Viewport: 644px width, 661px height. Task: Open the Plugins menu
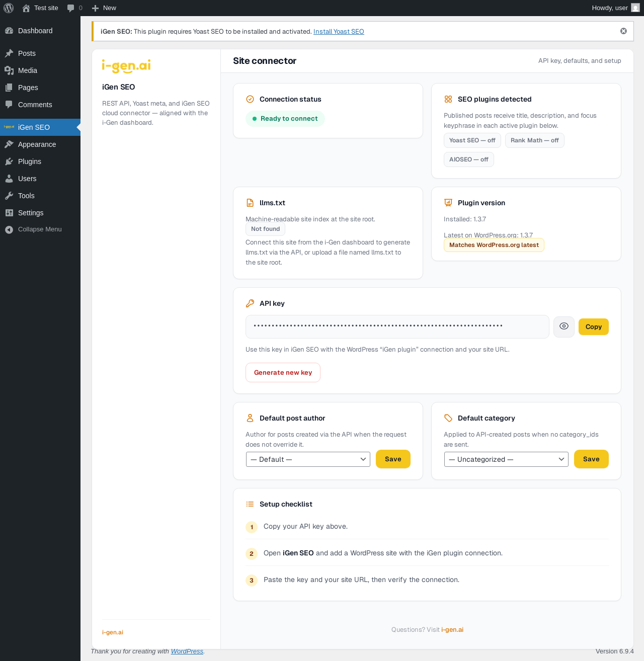click(x=40, y=161)
